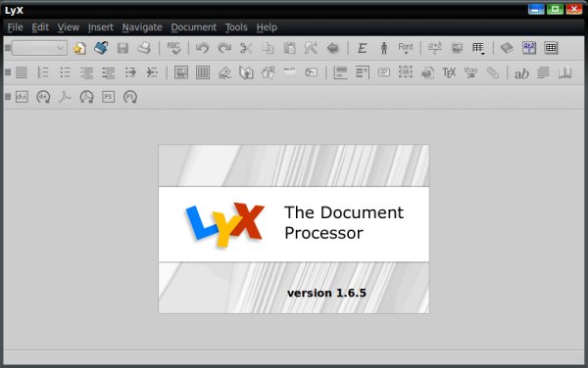Image resolution: width=588 pixels, height=368 pixels.
Task: Select the itemized bullet list icon
Action: tap(65, 72)
